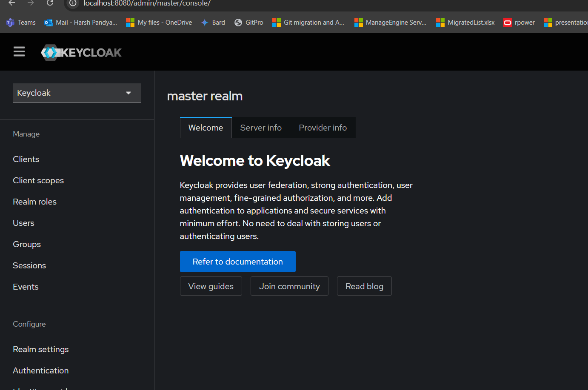Viewport: 588px width, 390px height.
Task: Open the GitPro bookmark
Action: pyautogui.click(x=249, y=23)
